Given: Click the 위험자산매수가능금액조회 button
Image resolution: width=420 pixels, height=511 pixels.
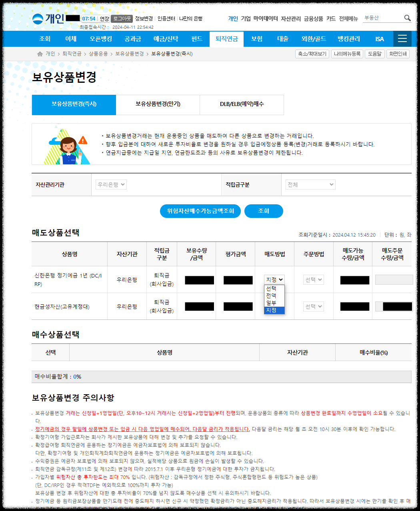Looking at the screenshot, I should (200, 211).
